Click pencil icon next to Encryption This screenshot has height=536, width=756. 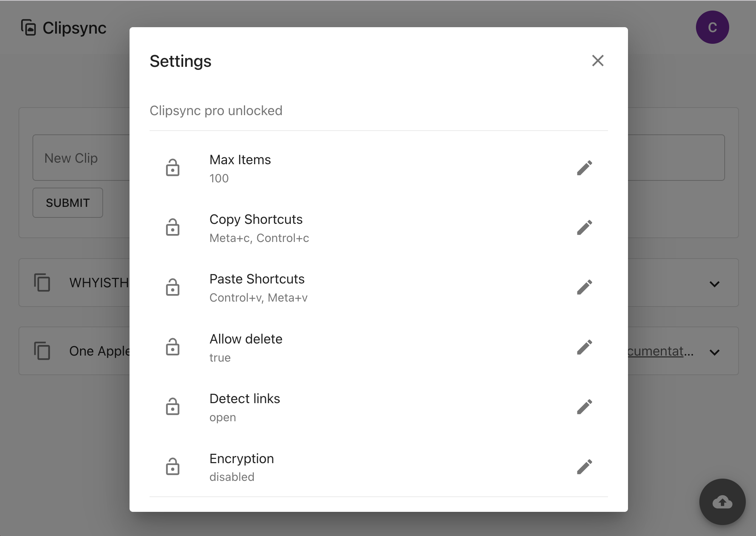tap(584, 467)
